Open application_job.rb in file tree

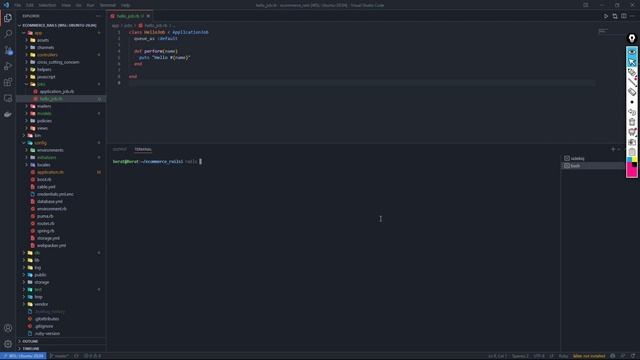[57, 91]
